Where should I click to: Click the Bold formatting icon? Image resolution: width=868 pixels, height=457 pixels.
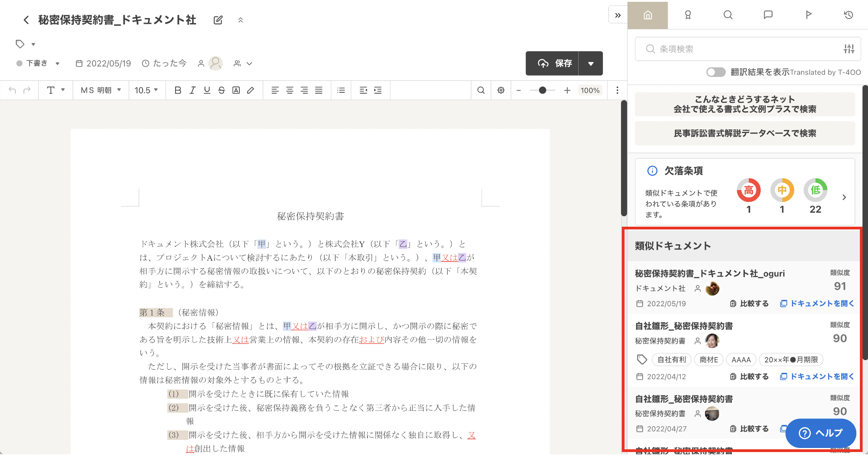pos(178,90)
